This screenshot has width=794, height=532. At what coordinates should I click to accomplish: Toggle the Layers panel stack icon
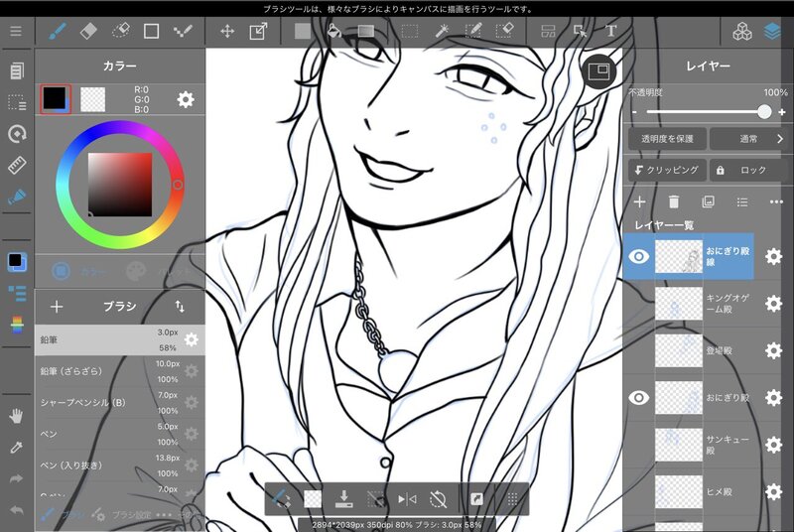(x=772, y=31)
